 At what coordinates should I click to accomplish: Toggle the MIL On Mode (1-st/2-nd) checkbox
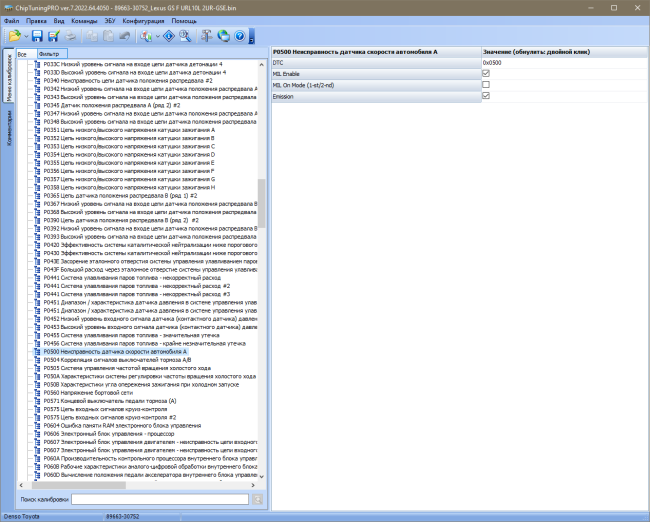(486, 85)
